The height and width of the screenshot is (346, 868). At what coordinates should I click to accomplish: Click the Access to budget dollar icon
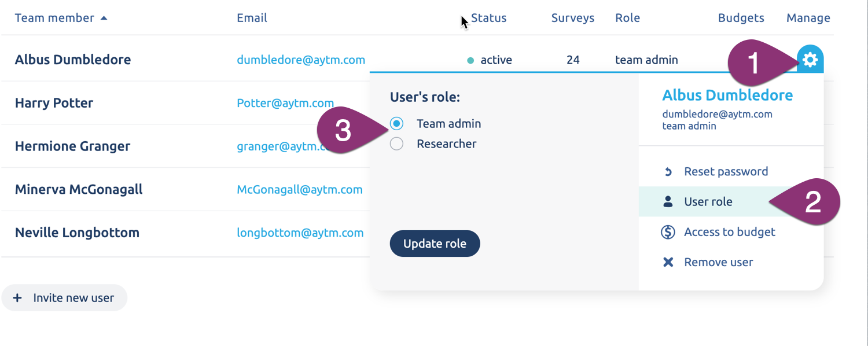pyautogui.click(x=668, y=232)
